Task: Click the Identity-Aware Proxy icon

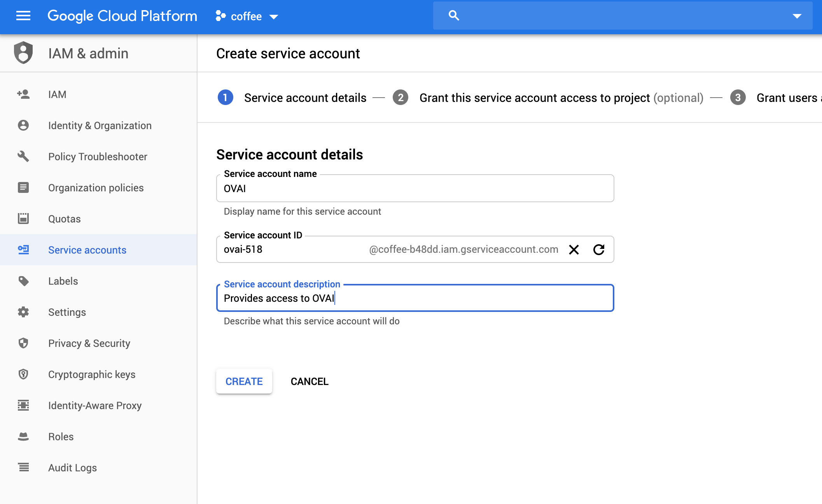Action: (23, 405)
